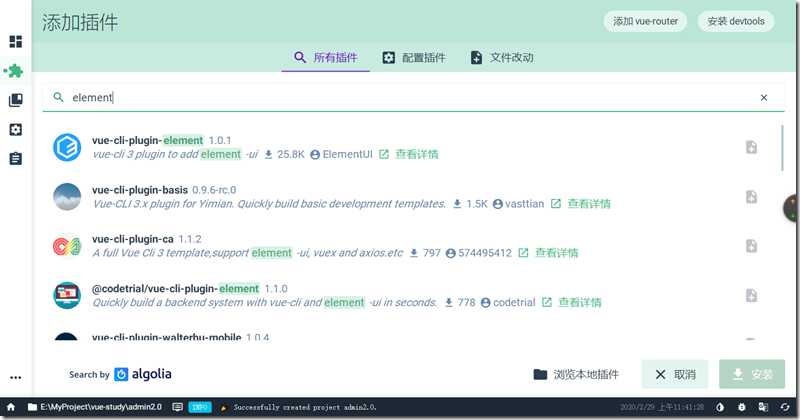Open 查看详情 for the codetrial plugin
This screenshot has width=800, height=420.
click(580, 302)
